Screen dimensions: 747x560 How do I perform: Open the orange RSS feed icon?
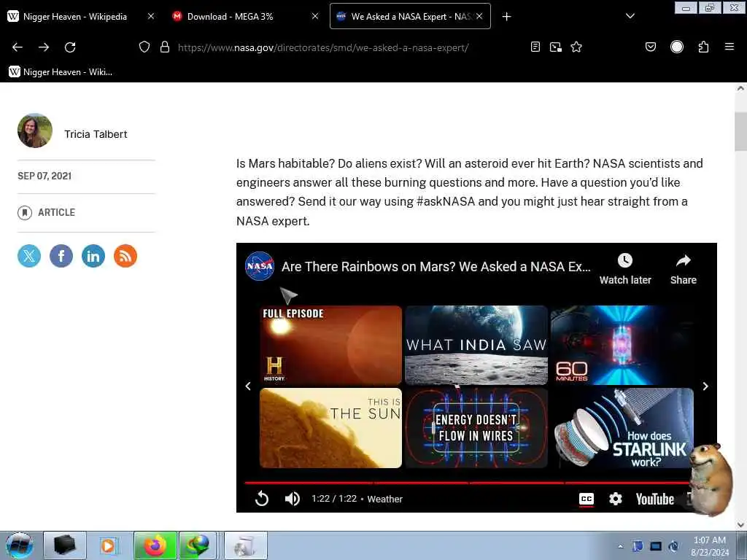[125, 256]
